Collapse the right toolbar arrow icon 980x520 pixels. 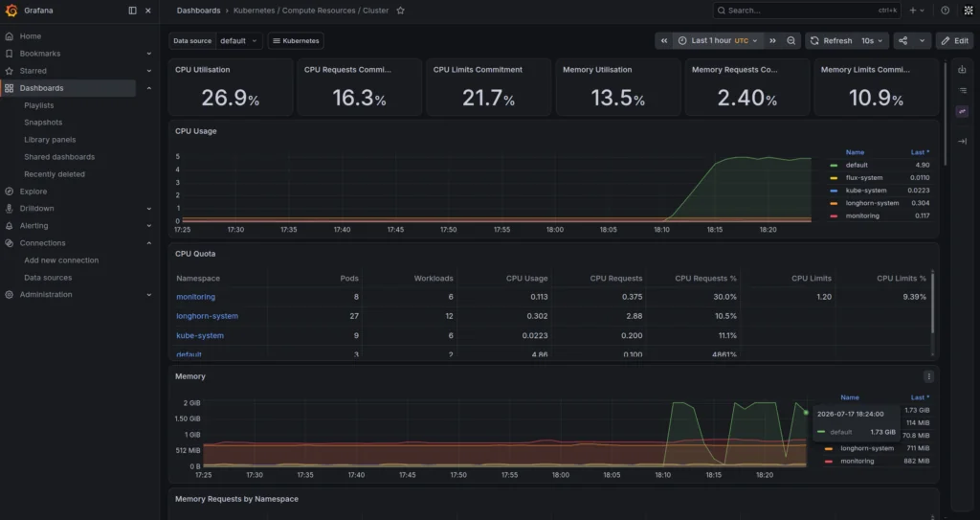click(963, 142)
